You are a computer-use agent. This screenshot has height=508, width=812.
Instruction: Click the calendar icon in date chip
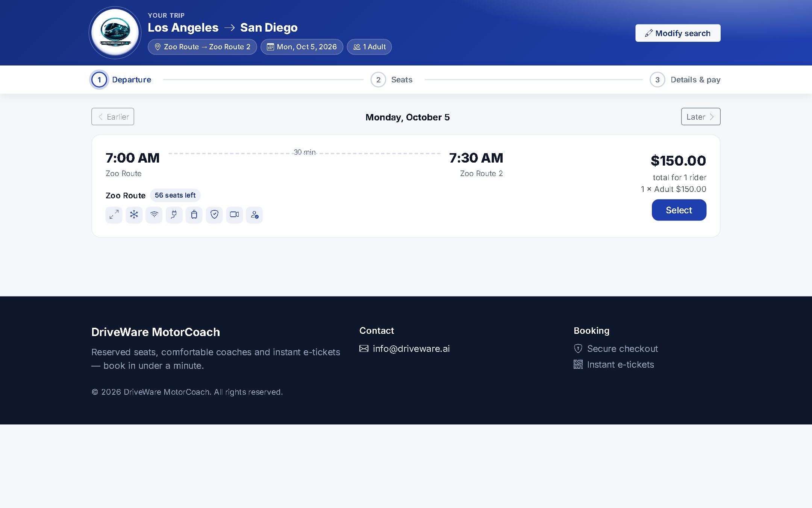[x=270, y=47]
